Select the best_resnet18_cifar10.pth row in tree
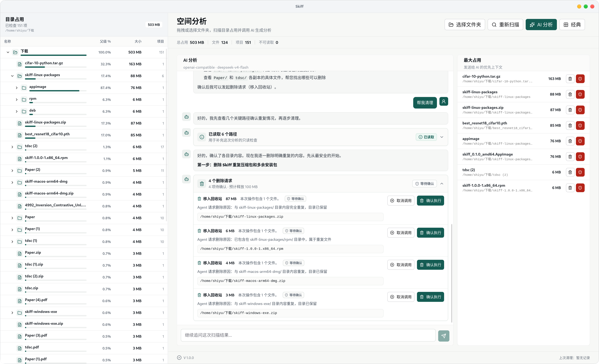The height and width of the screenshot is (364, 599). pyautogui.click(x=84, y=135)
